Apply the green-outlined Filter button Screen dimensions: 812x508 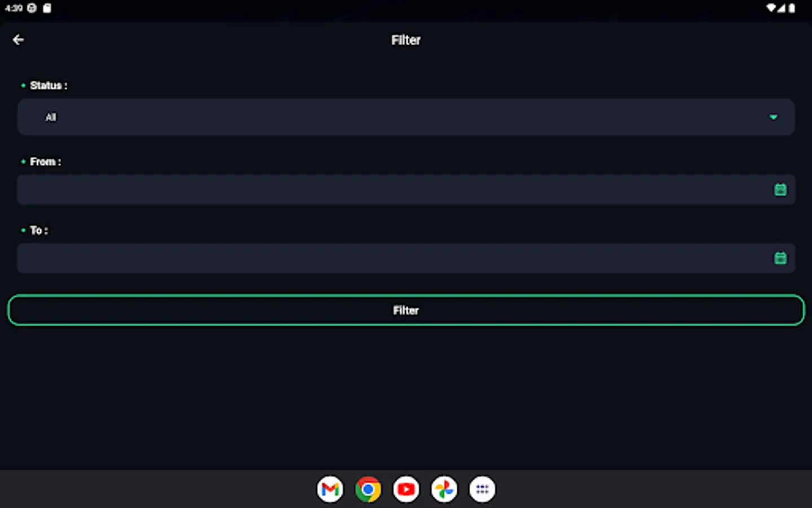tap(406, 310)
